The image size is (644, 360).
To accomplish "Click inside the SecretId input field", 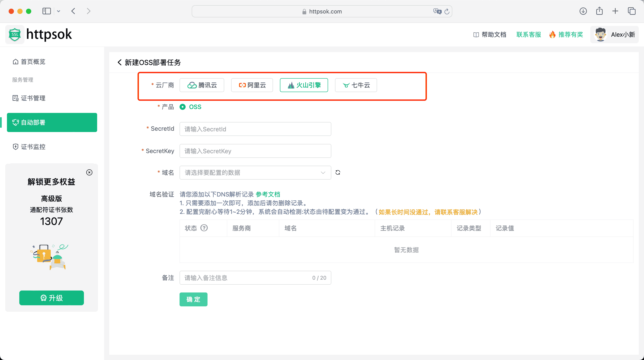I will [255, 129].
